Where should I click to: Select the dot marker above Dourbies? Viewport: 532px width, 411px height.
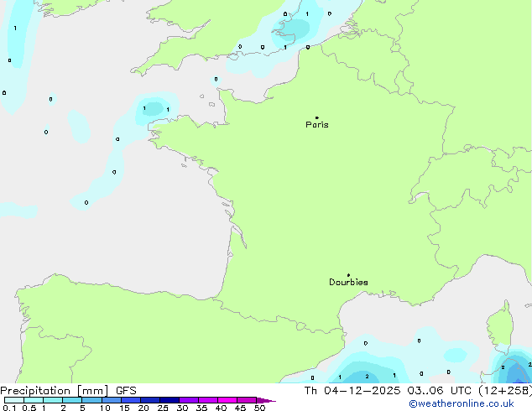348,275
